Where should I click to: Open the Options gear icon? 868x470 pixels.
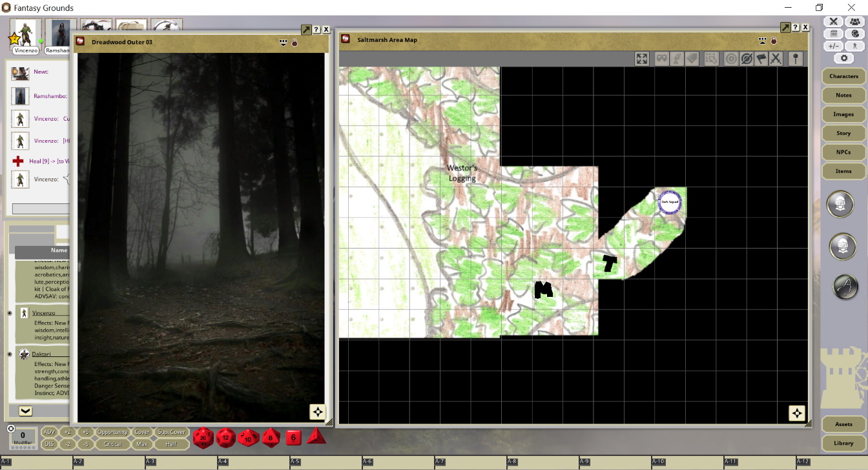[844, 58]
